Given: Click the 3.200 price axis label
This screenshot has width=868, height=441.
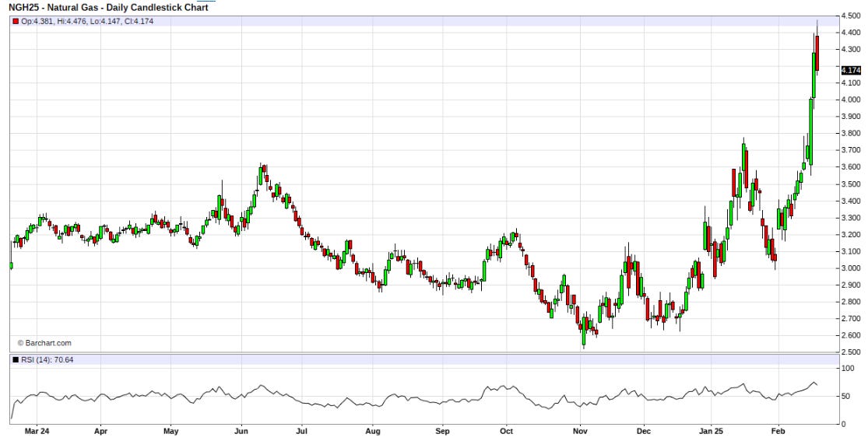Looking at the screenshot, I should tap(850, 235).
